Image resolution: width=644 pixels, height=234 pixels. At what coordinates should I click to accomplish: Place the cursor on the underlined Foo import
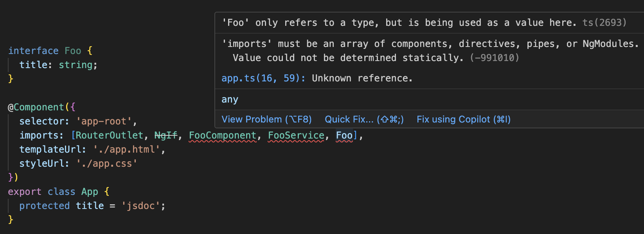[344, 135]
